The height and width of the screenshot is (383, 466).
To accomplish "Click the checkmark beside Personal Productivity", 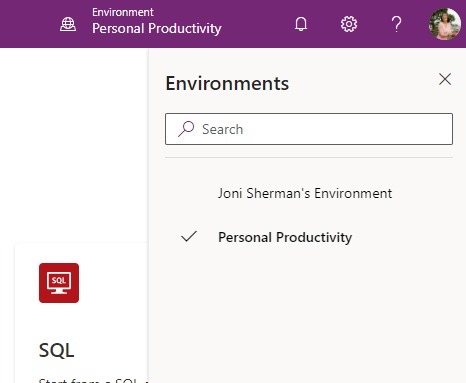I will click(x=189, y=237).
